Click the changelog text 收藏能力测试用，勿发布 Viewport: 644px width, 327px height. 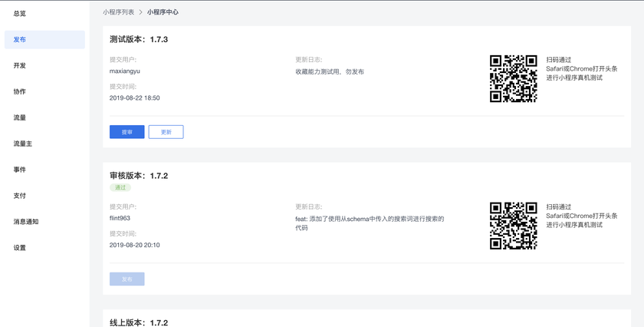coord(330,71)
